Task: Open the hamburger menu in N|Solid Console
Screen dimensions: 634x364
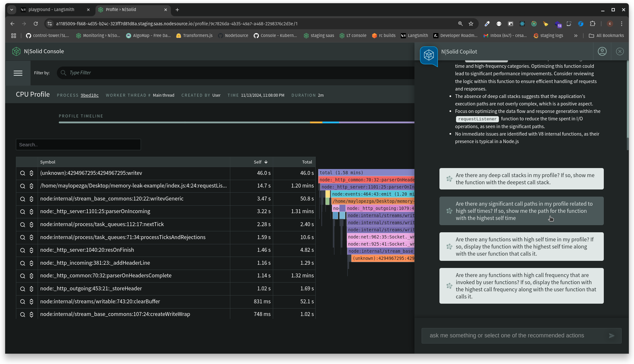Action: 18,73
